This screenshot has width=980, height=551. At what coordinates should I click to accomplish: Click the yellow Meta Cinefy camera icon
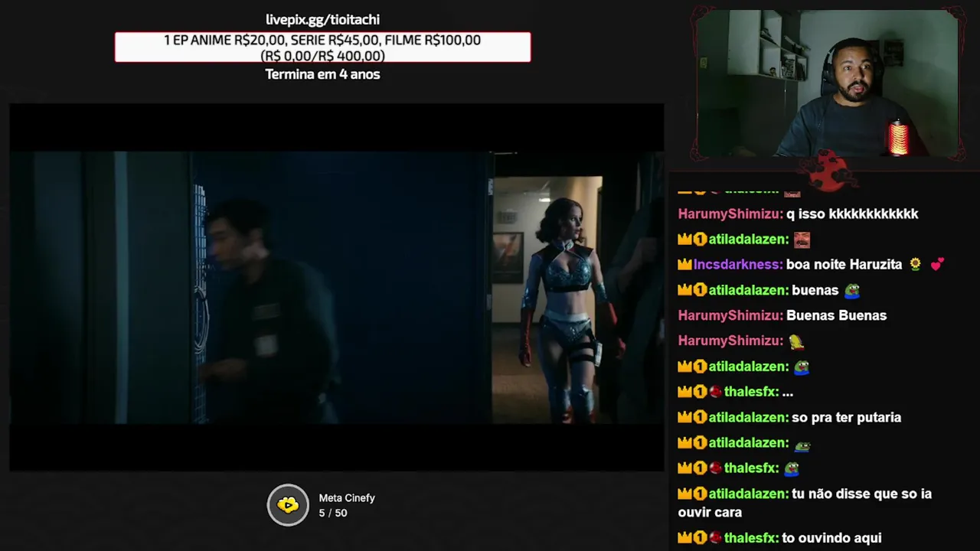pos(288,505)
